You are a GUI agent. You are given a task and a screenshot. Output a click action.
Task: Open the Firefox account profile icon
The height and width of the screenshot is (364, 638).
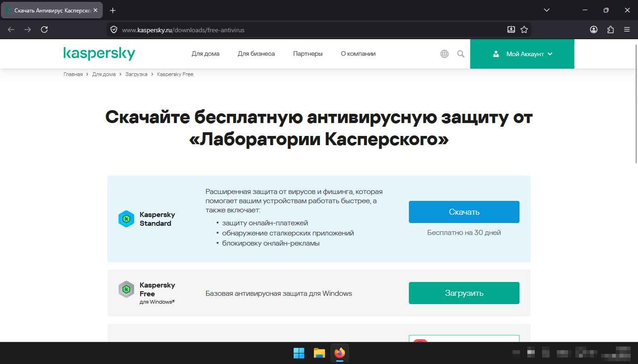click(594, 29)
